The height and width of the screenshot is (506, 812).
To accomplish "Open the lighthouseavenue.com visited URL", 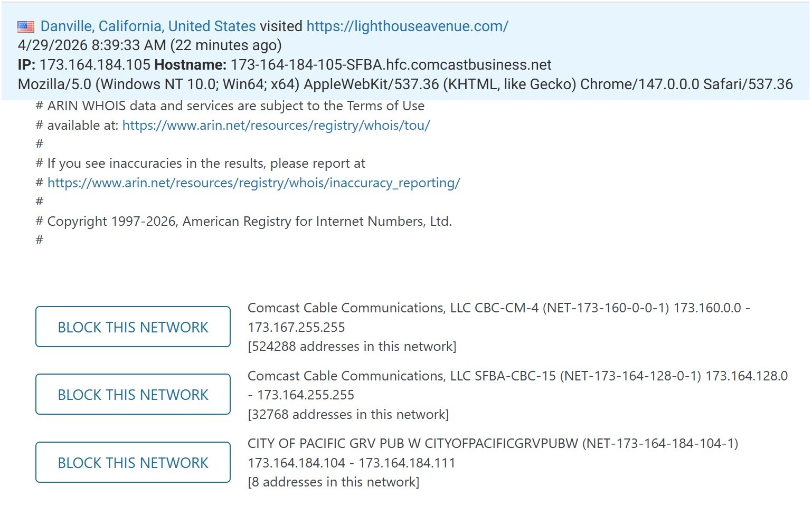I will click(x=407, y=26).
